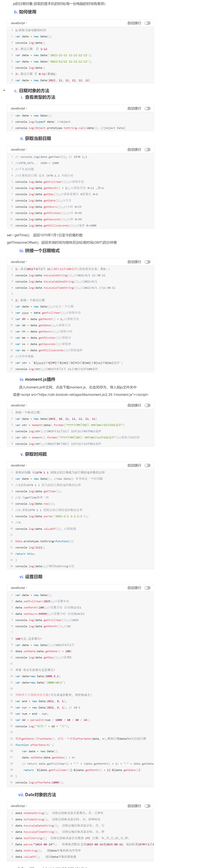Enable 自动换行 for the 设置日期 code block
The width and height of the screenshot is (203, 868).
click(147, 588)
